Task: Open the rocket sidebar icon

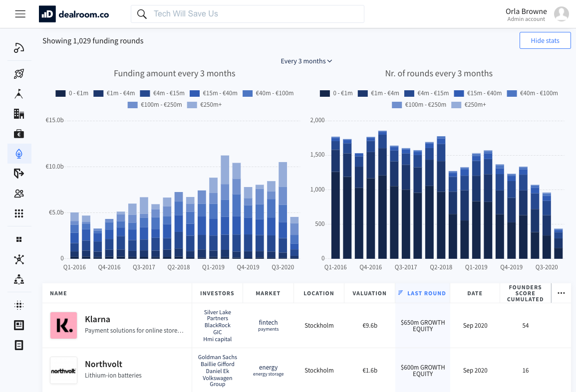Action: pos(19,74)
